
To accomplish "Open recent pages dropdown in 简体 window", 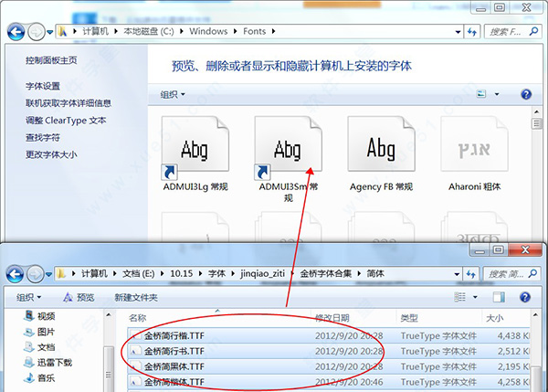I will tap(49, 274).
